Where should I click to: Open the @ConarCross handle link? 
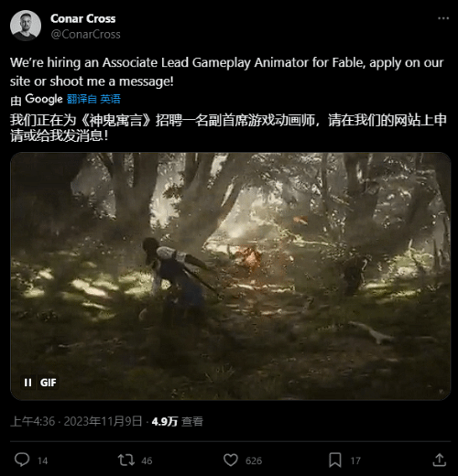[85, 34]
